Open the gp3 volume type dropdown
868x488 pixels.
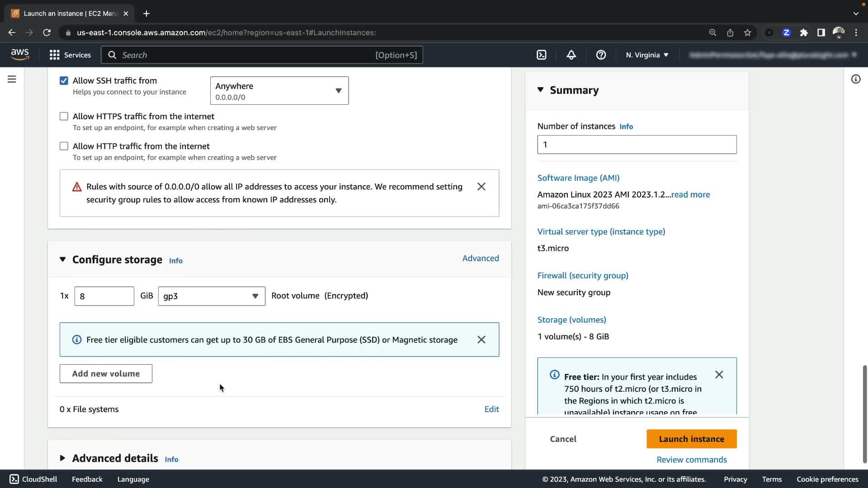click(x=211, y=296)
